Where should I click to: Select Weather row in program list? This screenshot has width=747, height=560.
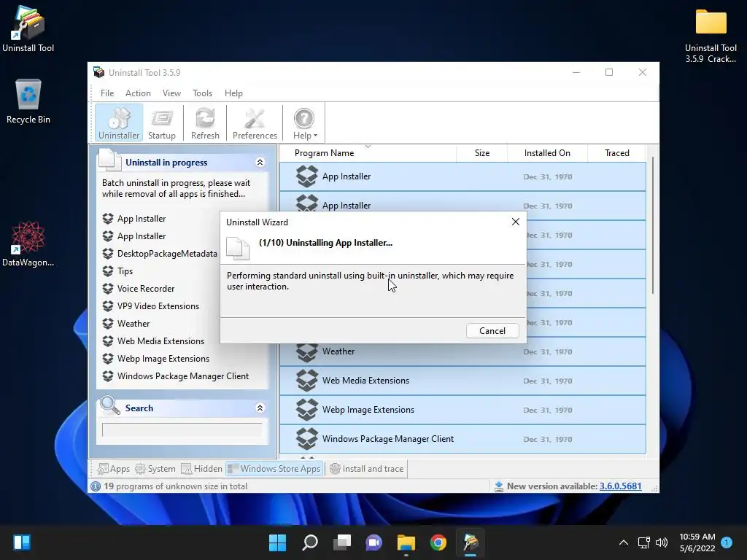[x=462, y=351]
